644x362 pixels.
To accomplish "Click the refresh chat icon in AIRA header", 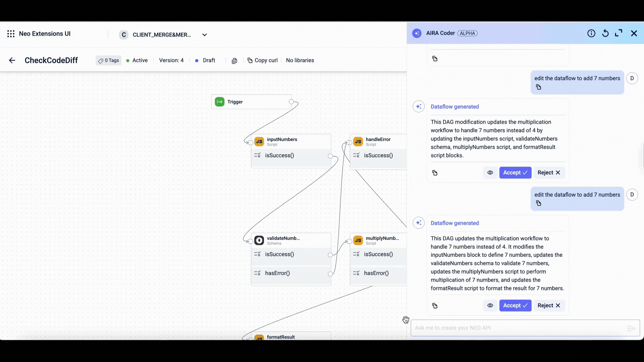I will pyautogui.click(x=605, y=33).
